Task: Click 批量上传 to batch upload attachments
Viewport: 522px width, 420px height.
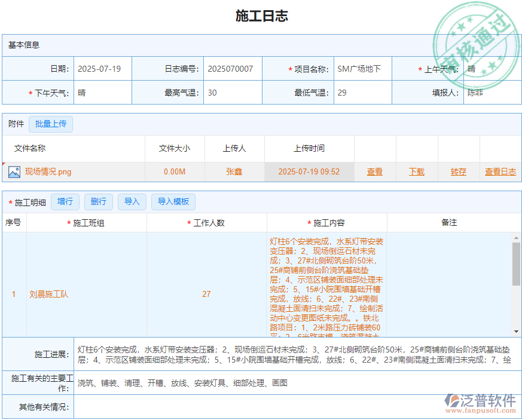Action: point(51,124)
